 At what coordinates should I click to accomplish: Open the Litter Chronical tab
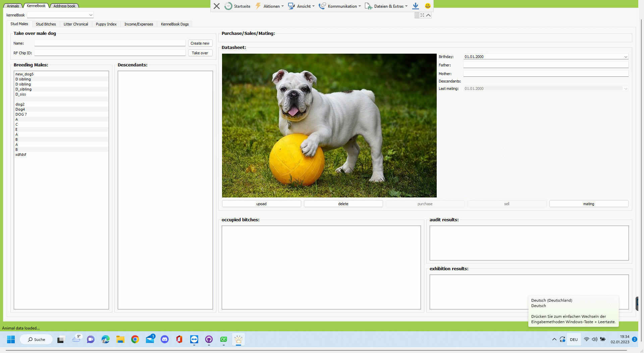(76, 24)
